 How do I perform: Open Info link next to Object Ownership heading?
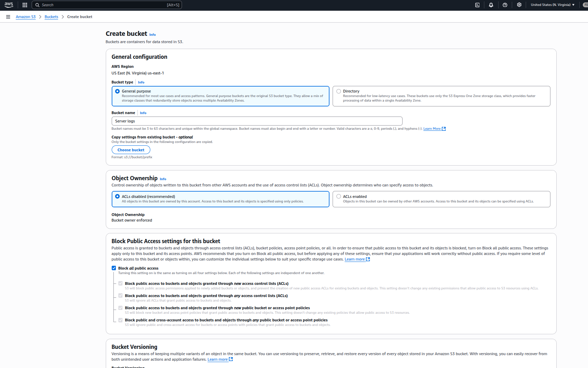(x=163, y=179)
